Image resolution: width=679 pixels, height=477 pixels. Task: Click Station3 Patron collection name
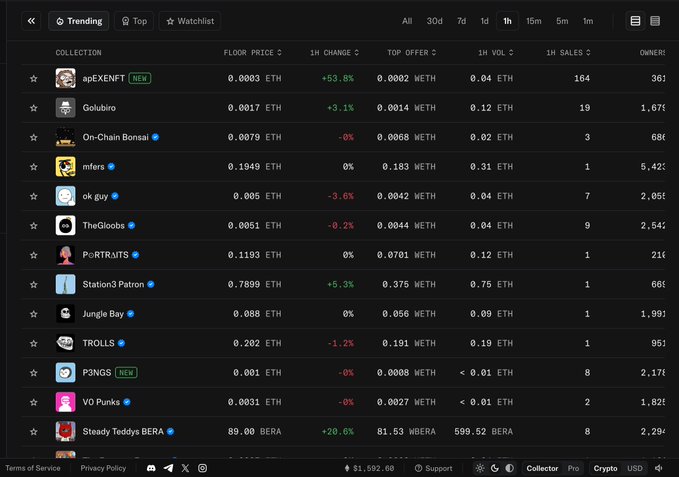pos(113,284)
